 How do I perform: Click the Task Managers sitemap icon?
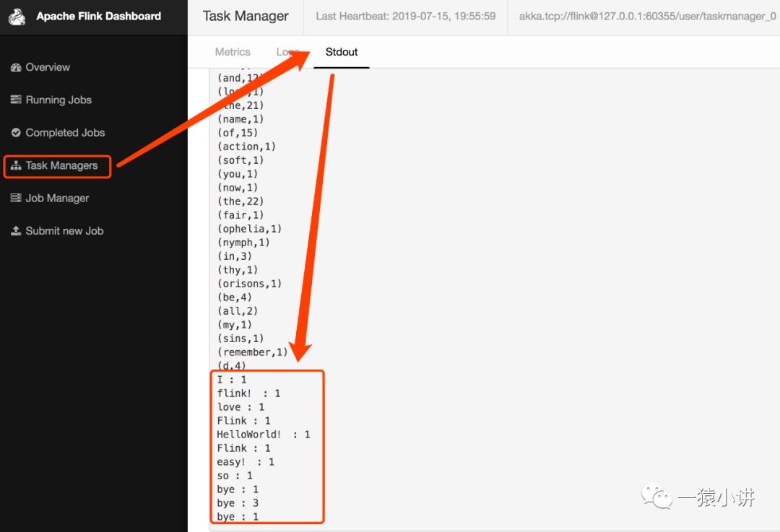coord(16,165)
